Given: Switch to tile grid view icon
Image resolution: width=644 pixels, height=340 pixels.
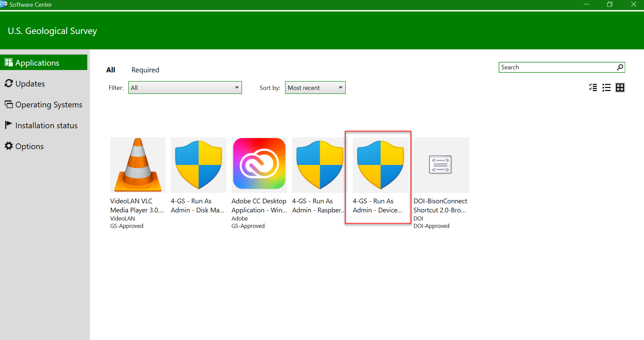Looking at the screenshot, I should coord(620,88).
